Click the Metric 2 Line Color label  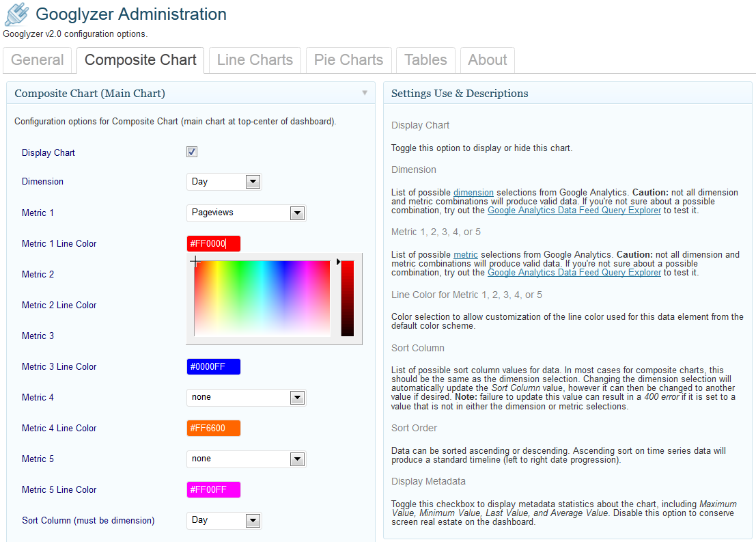[x=59, y=305]
